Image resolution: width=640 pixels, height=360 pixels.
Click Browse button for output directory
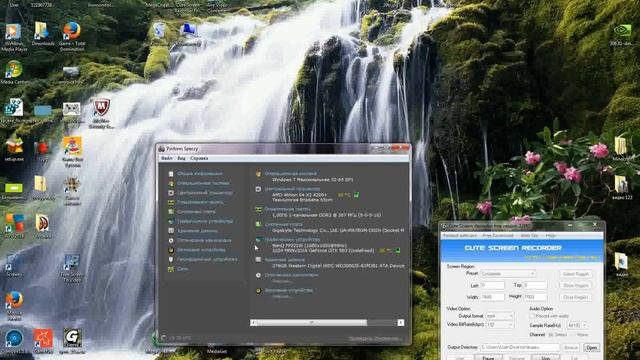(571, 348)
